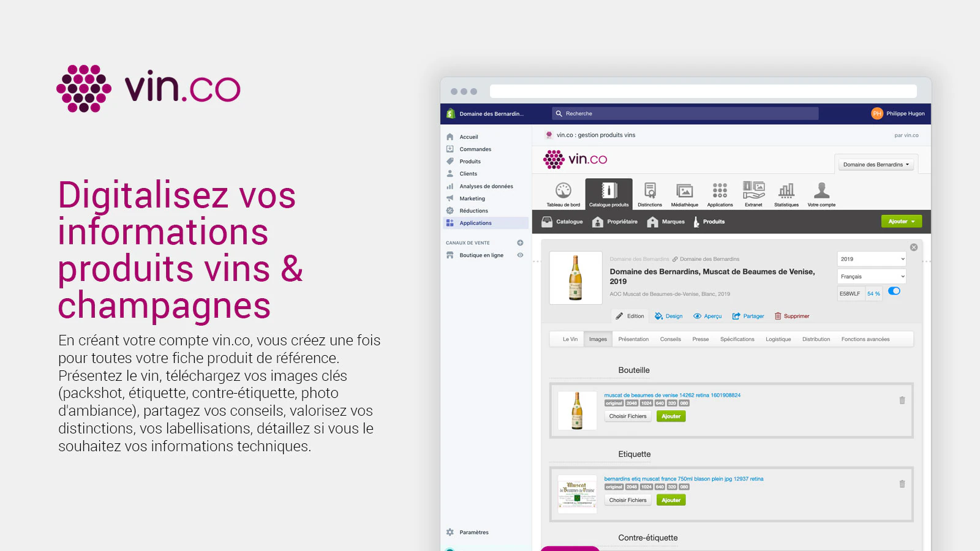Switch to Le Vin tab

tap(570, 339)
